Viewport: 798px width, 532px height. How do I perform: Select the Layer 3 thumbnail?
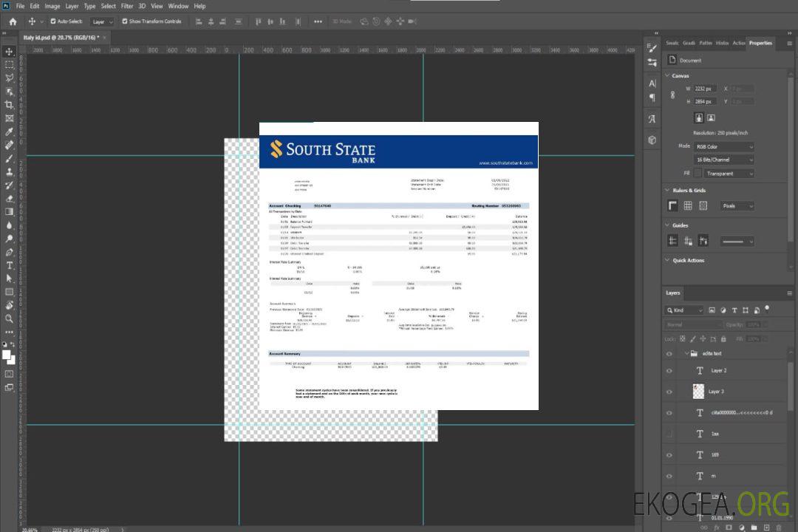click(698, 392)
